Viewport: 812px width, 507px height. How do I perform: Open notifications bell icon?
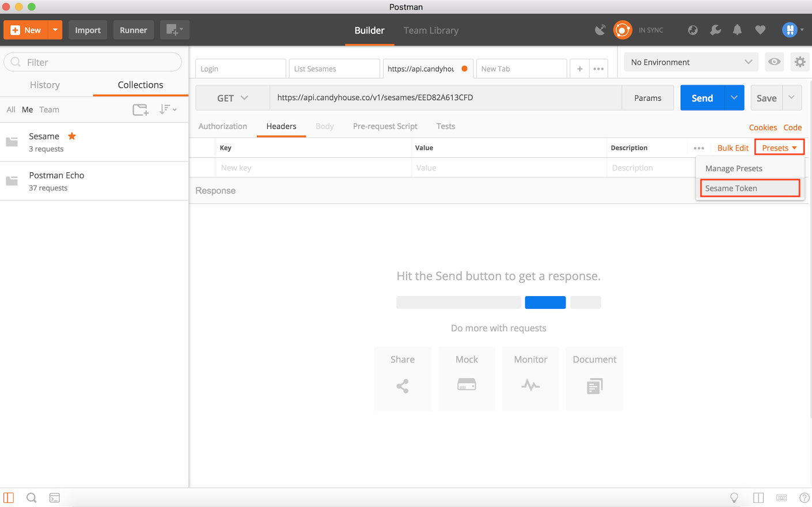[737, 30]
